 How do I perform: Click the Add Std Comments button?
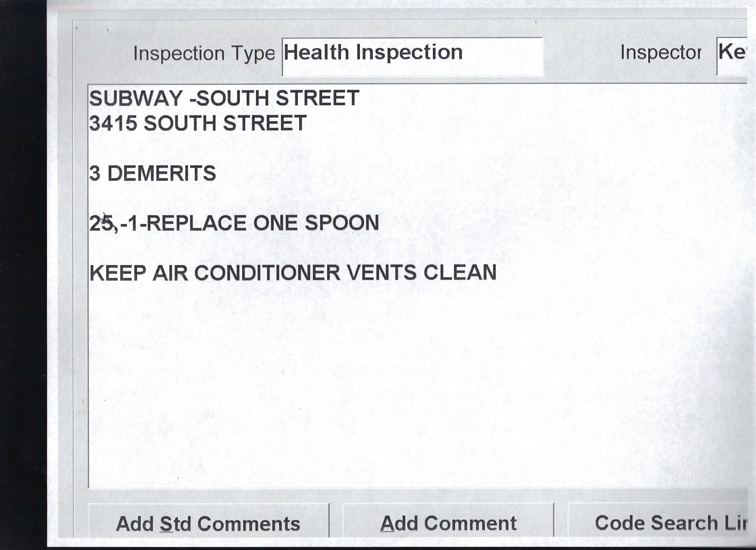(208, 523)
